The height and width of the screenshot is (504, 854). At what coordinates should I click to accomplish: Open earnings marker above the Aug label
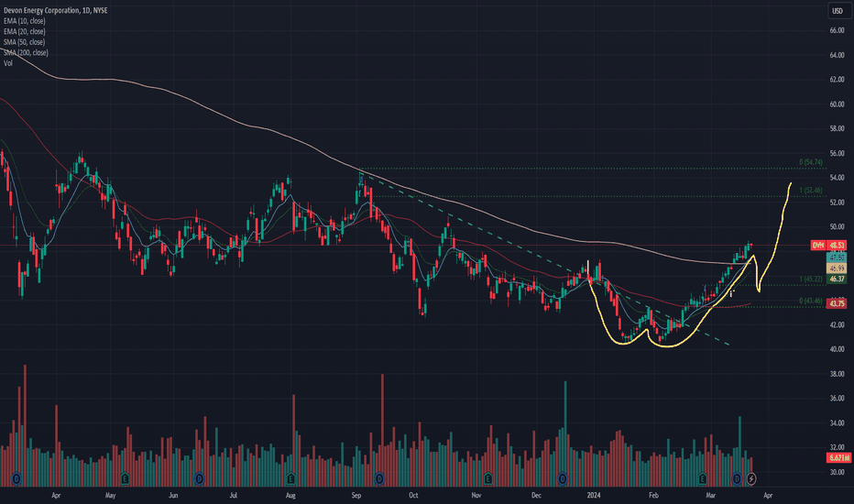(290, 479)
